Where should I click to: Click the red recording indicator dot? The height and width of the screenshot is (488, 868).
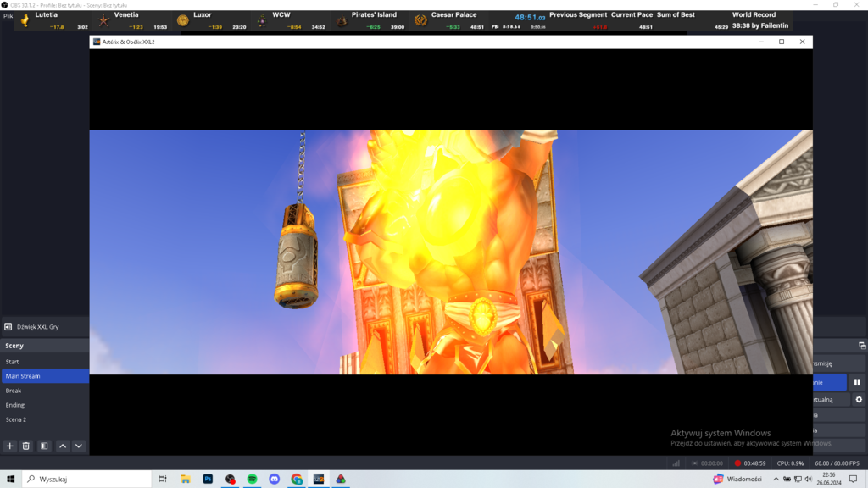(x=737, y=463)
